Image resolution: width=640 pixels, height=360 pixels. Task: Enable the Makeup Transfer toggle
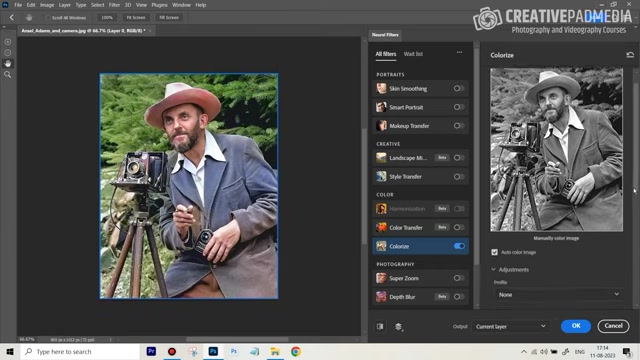[x=458, y=126]
